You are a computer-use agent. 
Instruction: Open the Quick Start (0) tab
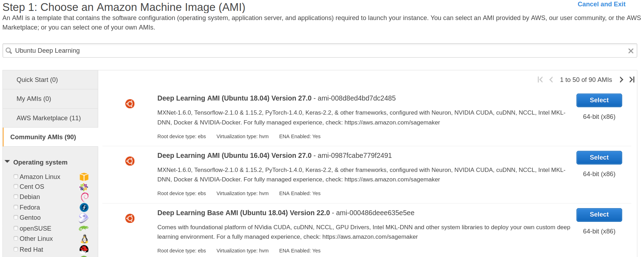pyautogui.click(x=50, y=80)
